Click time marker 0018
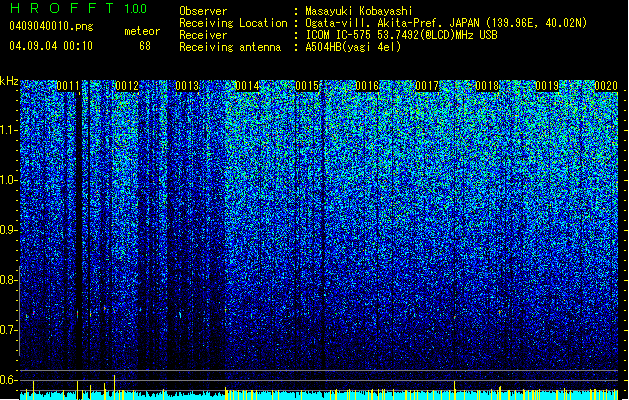 click(487, 86)
